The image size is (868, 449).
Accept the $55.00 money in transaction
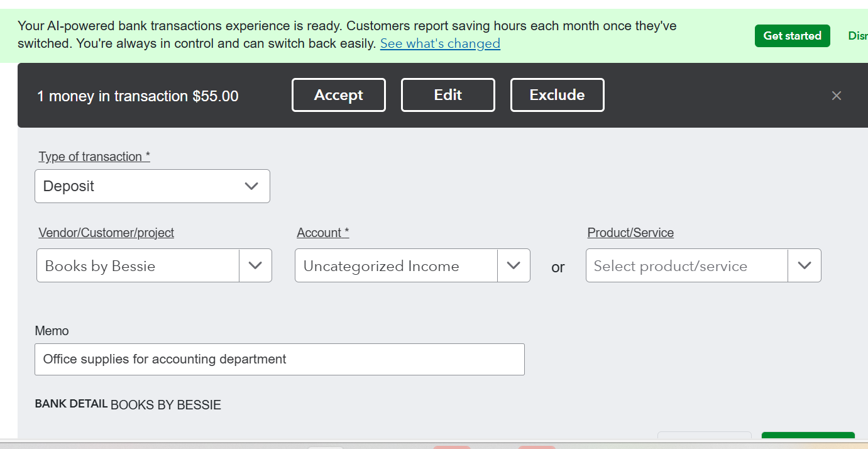click(x=338, y=95)
